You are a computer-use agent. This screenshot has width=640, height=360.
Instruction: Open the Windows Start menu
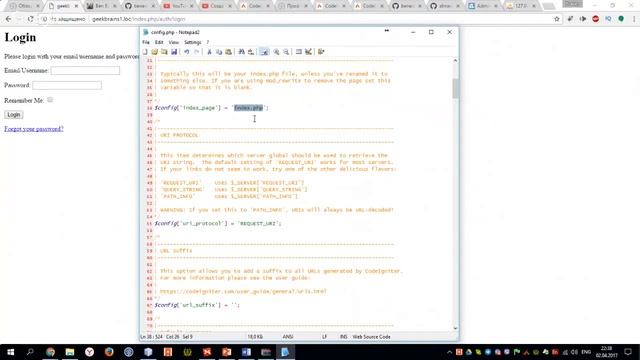point(11,352)
